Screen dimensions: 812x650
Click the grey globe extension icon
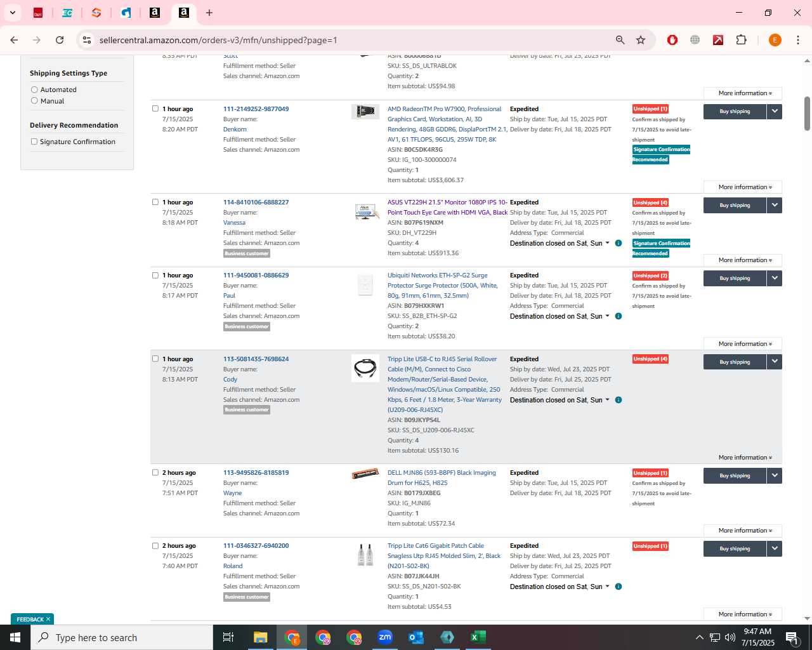695,40
